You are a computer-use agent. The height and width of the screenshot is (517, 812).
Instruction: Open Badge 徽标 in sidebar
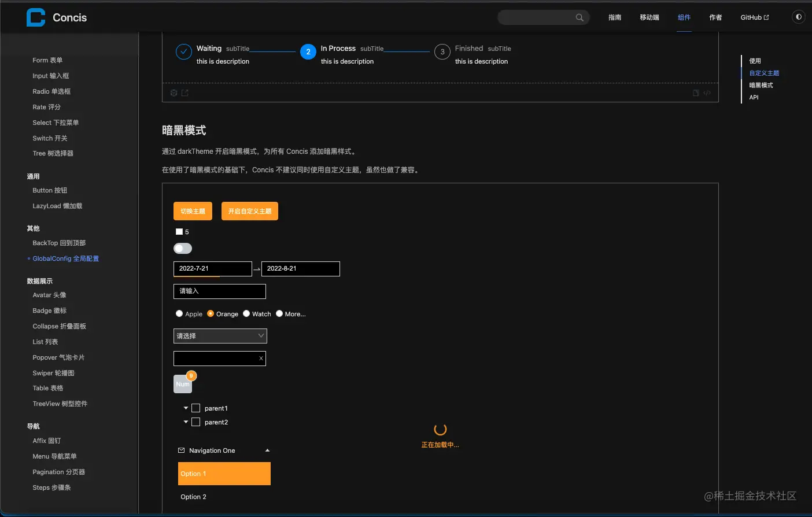point(49,311)
